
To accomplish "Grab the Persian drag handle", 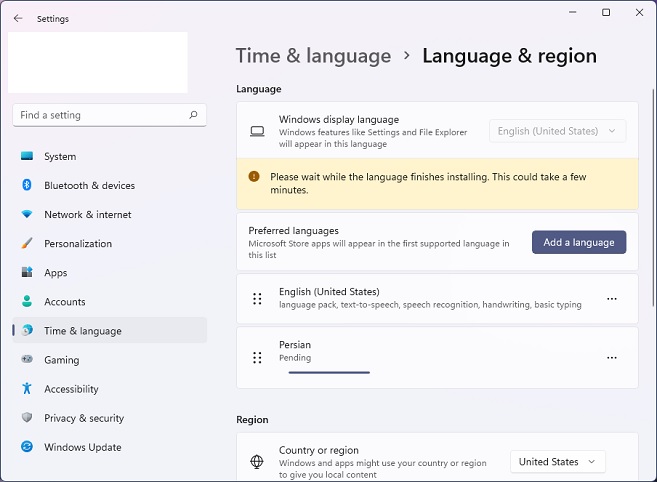I will 257,358.
